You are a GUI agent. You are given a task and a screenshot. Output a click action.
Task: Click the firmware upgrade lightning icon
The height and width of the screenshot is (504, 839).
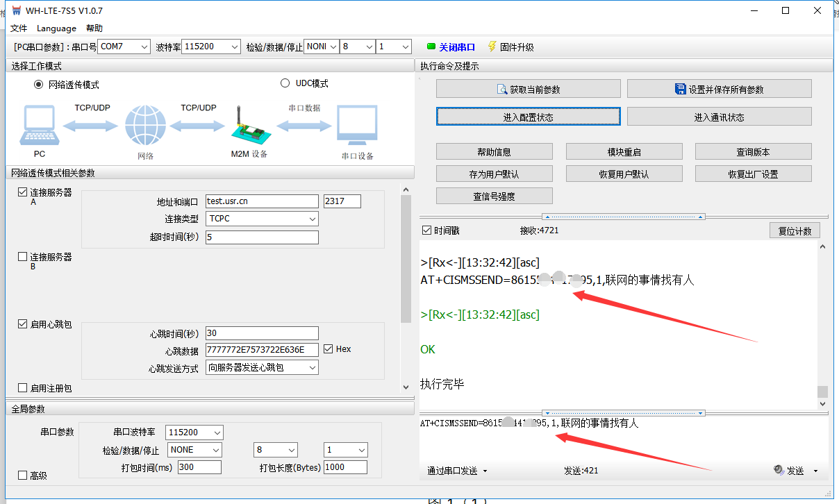pos(492,47)
